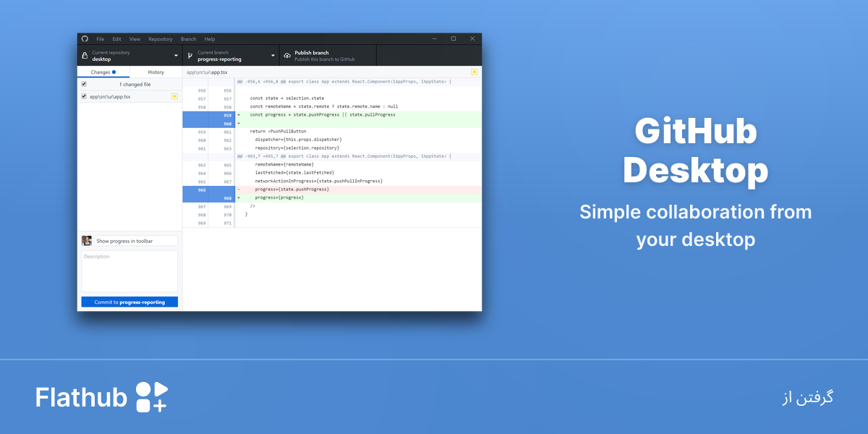Toggle added line 959 in the gutter

coord(208,115)
